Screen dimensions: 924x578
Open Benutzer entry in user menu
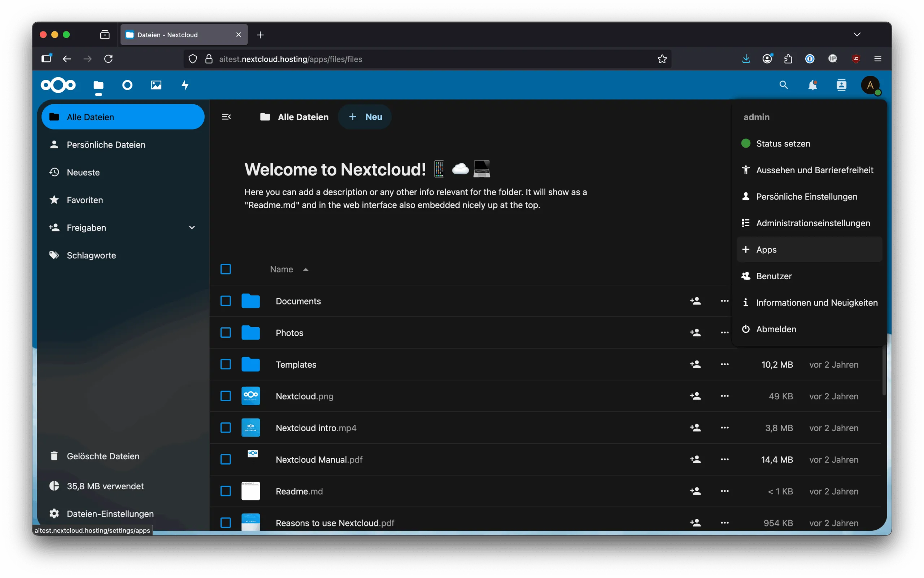[809, 276]
